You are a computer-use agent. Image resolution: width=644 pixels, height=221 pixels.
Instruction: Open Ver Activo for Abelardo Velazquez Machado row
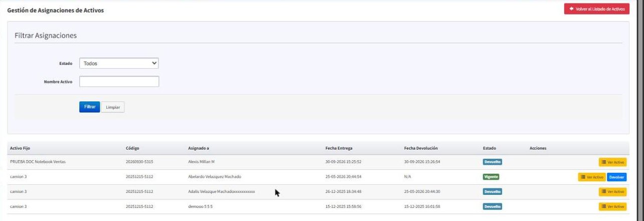pyautogui.click(x=592, y=177)
